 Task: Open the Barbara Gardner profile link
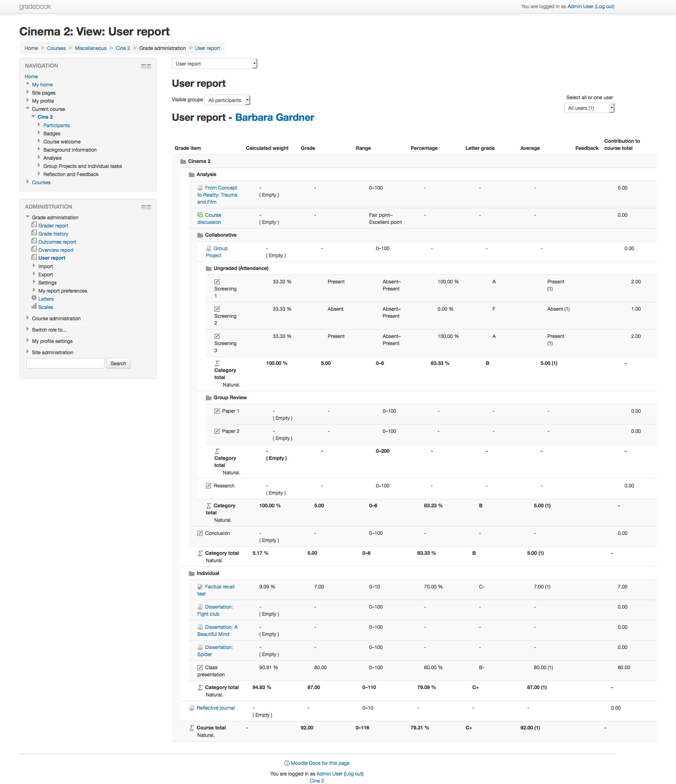pos(275,118)
